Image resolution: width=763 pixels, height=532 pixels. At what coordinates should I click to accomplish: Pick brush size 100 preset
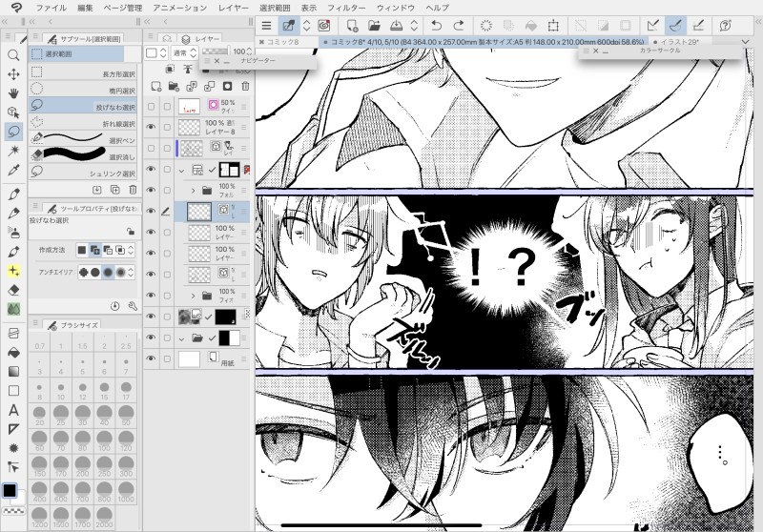click(x=104, y=441)
